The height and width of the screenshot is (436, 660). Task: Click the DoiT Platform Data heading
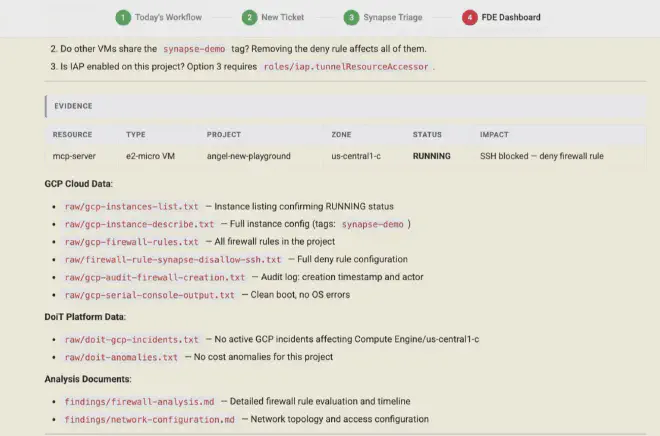tap(85, 317)
